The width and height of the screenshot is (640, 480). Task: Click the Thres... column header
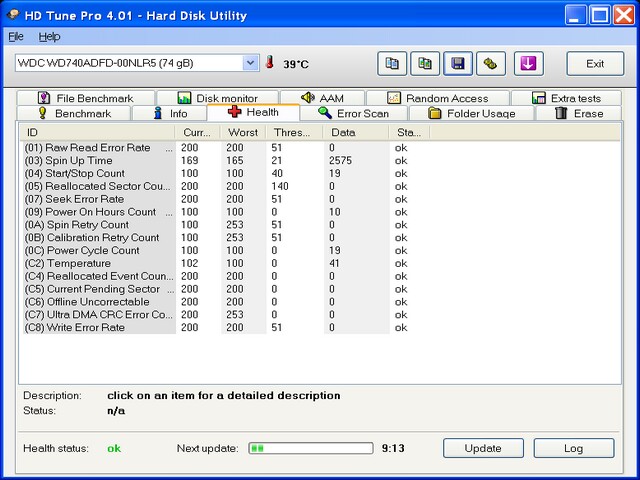pos(294,133)
